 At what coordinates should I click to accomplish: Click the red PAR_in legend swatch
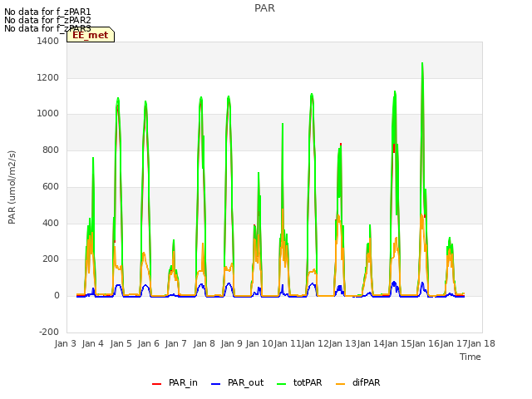(157, 384)
